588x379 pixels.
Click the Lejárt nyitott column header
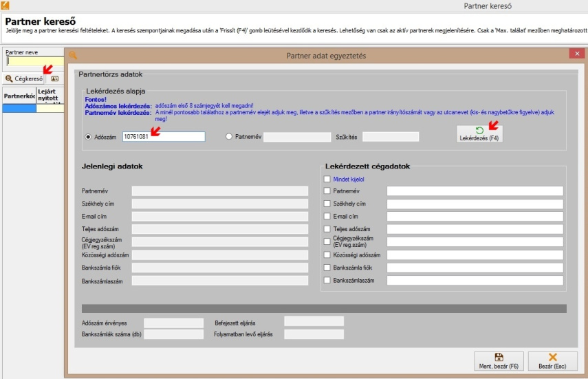point(50,96)
